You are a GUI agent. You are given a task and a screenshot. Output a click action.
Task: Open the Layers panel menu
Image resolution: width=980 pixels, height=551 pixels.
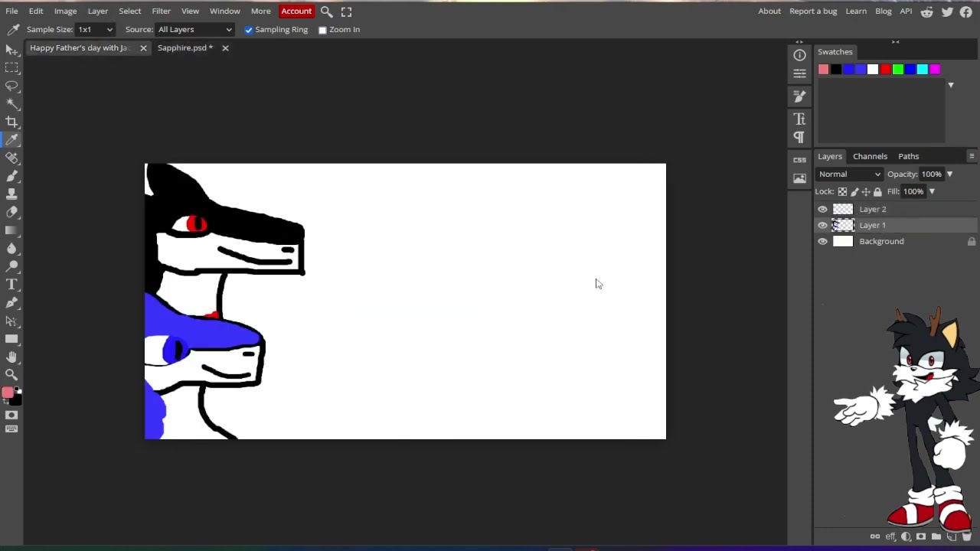(x=972, y=156)
